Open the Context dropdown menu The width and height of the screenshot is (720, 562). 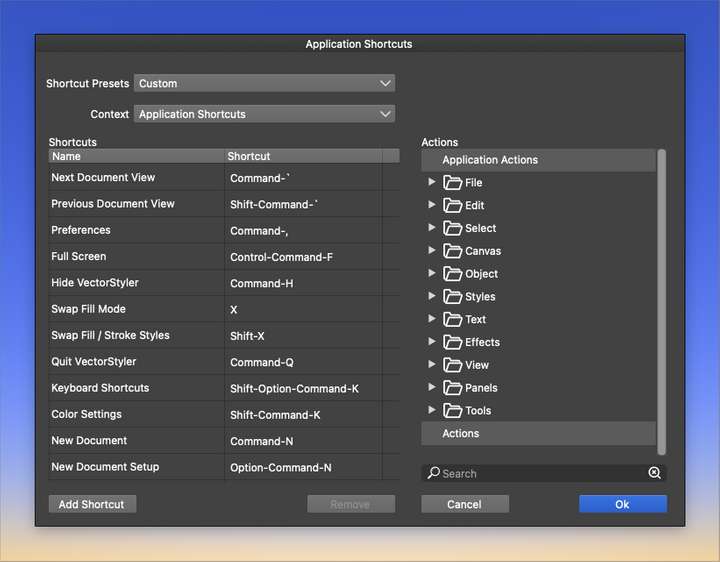tap(264, 114)
